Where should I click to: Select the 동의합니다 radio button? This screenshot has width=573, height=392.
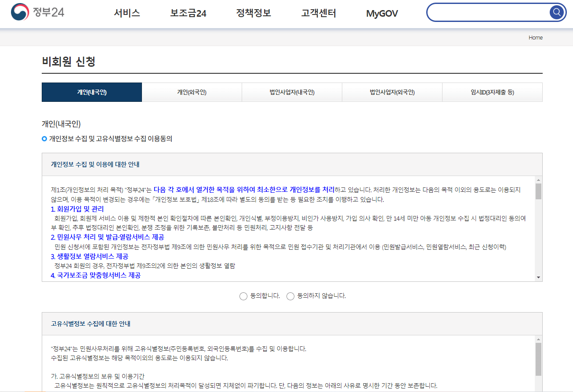pos(243,296)
